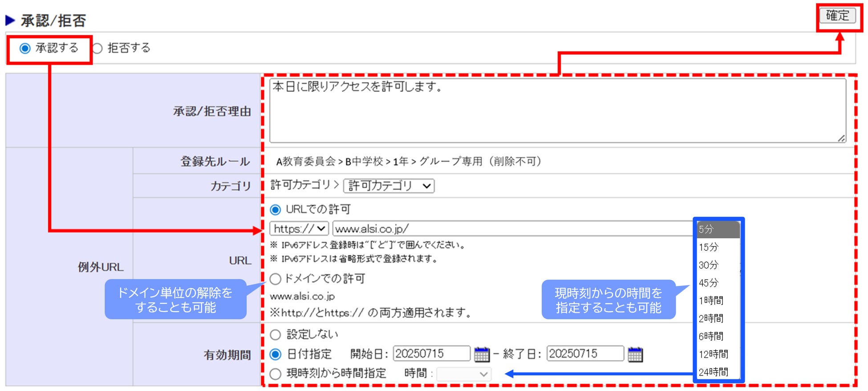Choose the URLでの許可 option
This screenshot has height=391, width=868.
pyautogui.click(x=276, y=210)
